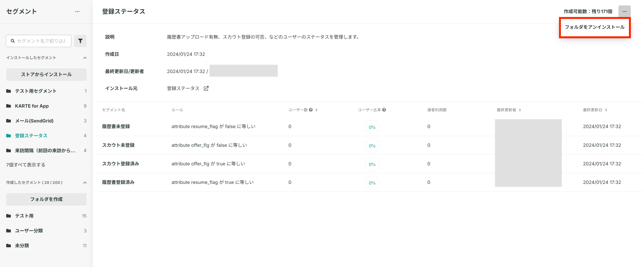The width and height of the screenshot is (644, 267).
Task: Click the ルール column header
Action: click(x=177, y=110)
